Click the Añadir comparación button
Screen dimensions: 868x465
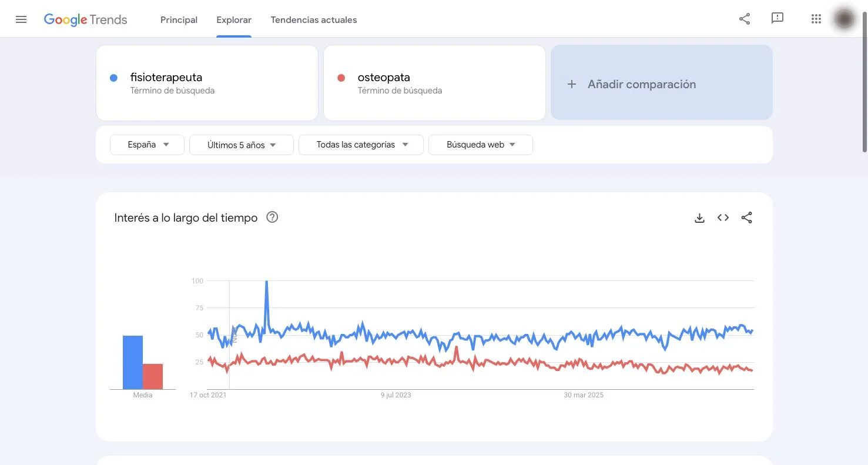point(662,83)
